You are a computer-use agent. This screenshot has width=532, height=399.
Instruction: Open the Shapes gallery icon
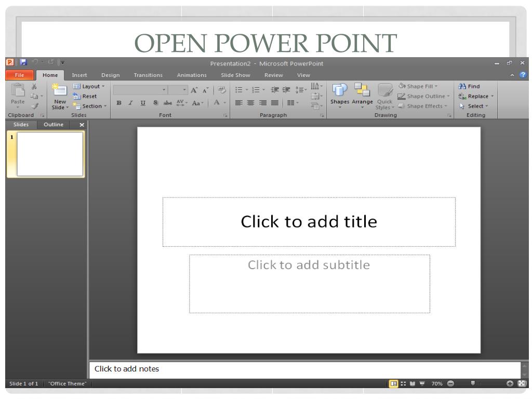pyautogui.click(x=340, y=90)
